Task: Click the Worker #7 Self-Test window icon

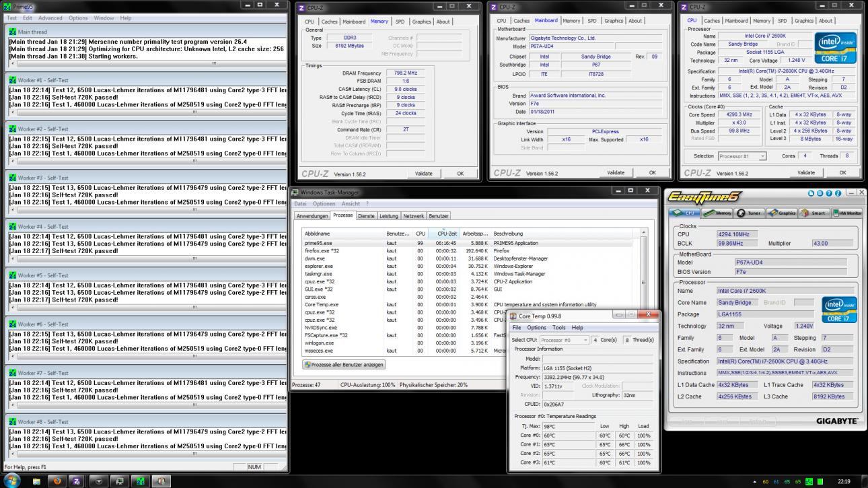Action: tap(12, 373)
